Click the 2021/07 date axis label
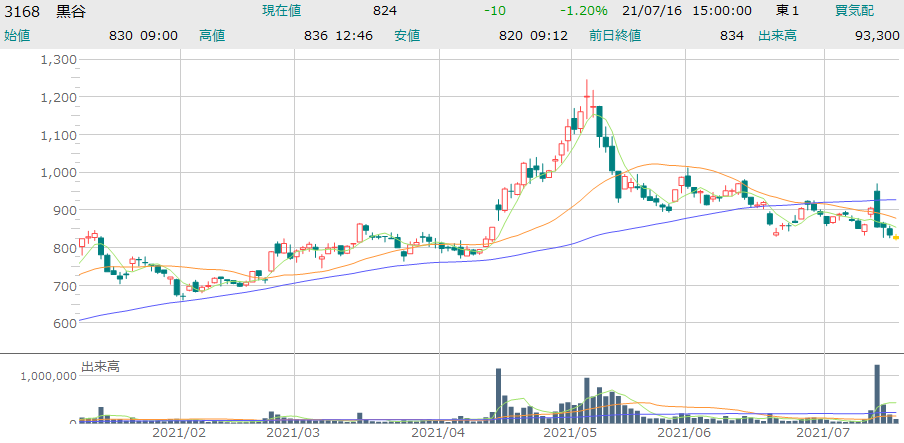The image size is (904, 443). [822, 433]
